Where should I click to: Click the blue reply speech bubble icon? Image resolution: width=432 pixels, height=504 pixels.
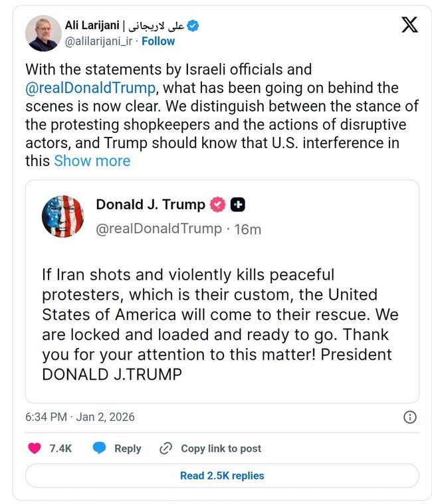[x=99, y=448]
